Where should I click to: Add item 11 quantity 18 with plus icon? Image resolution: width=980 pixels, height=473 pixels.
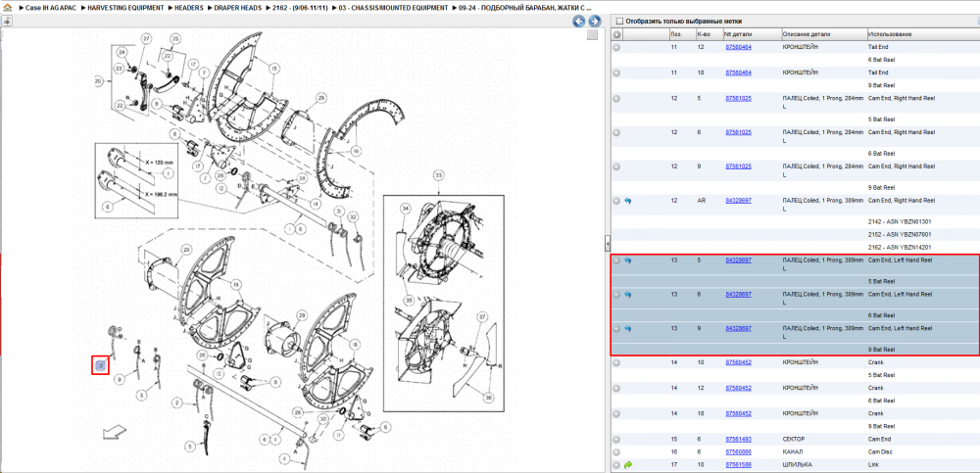click(x=616, y=72)
